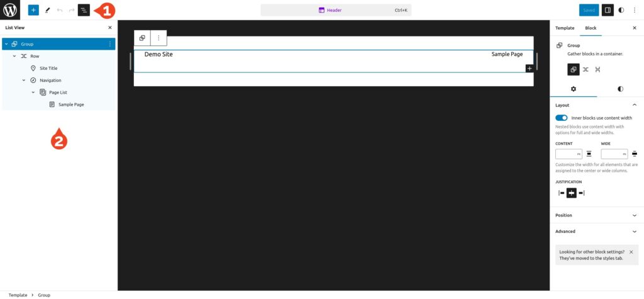Switch to the Template tab
644x299 pixels.
[565, 28]
